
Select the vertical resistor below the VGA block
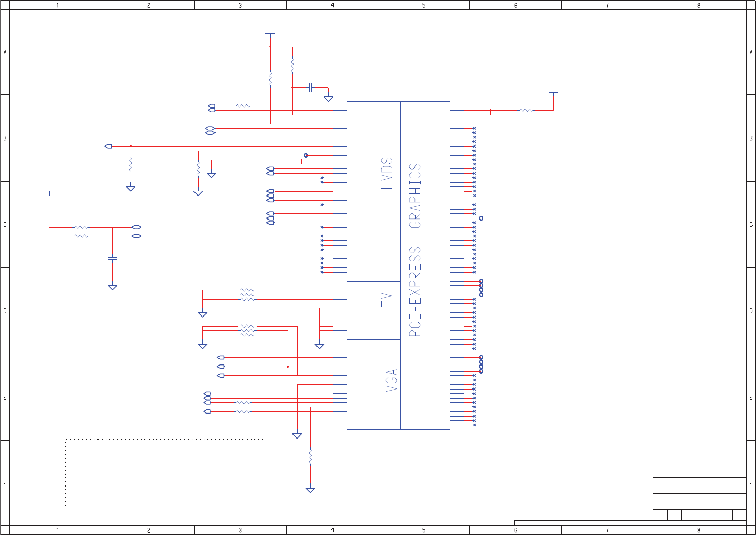point(310,457)
